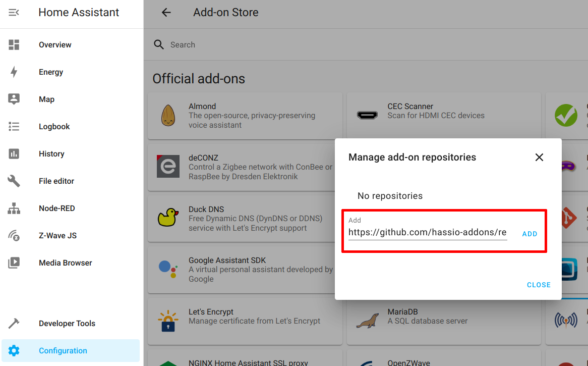
Task: Click the Energy lightning bolt icon
Action: coord(14,72)
